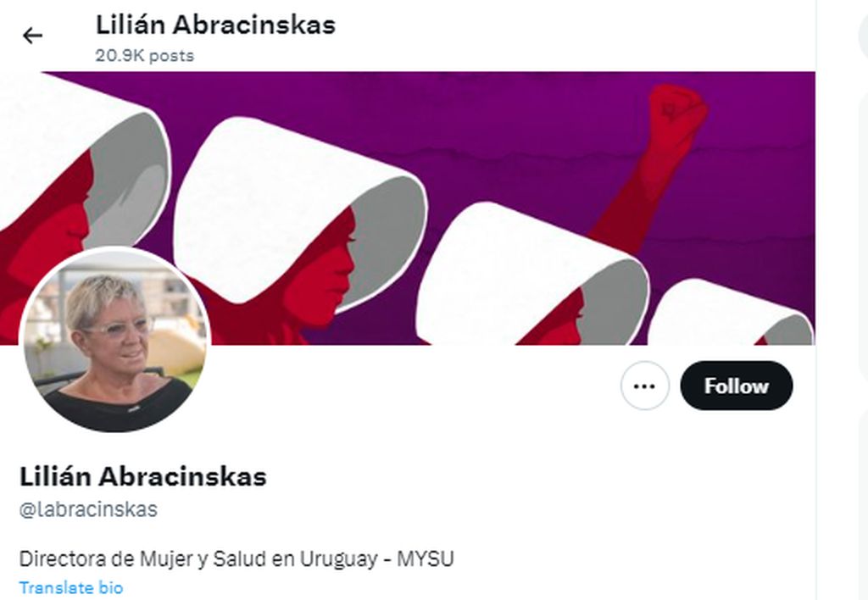Go back using the left arrow icon
Screen dimensions: 868x600
(32, 36)
